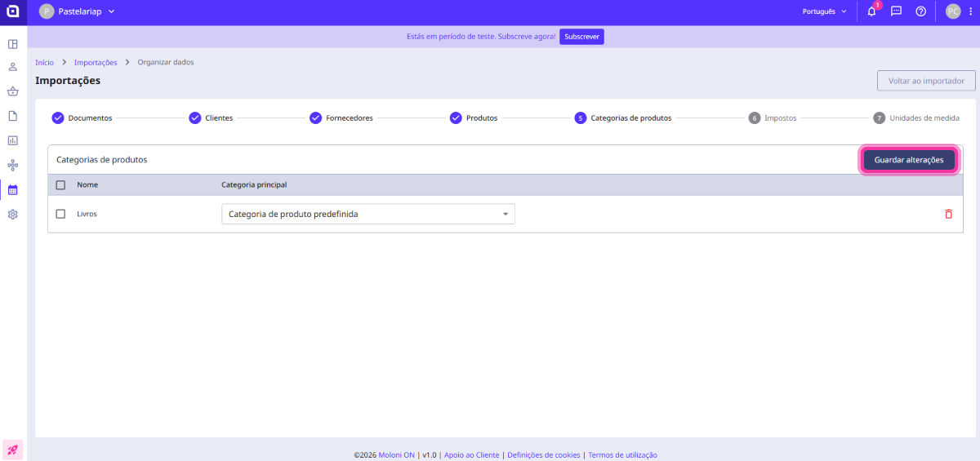Open the documents file icon in sidebar
The image size is (980, 461).
(13, 116)
